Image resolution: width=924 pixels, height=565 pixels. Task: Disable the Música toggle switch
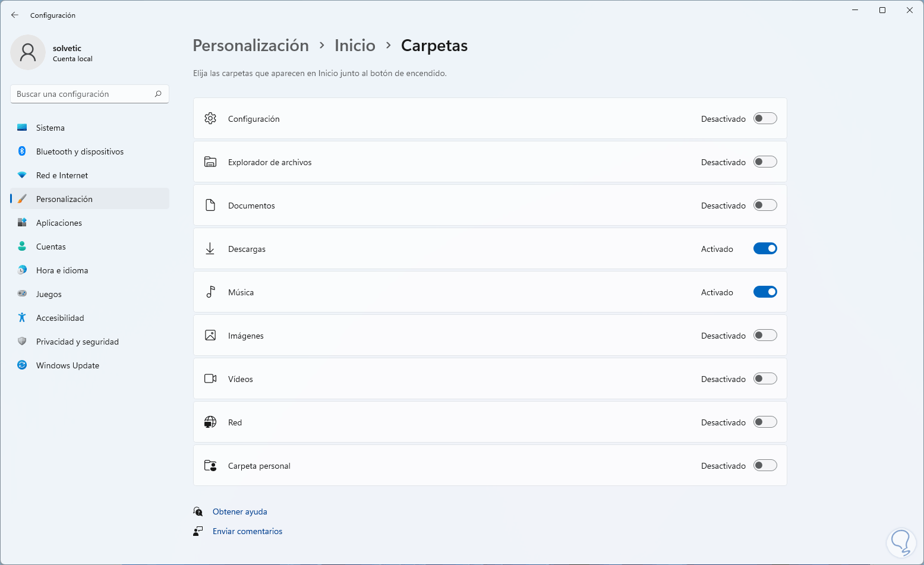(x=765, y=292)
